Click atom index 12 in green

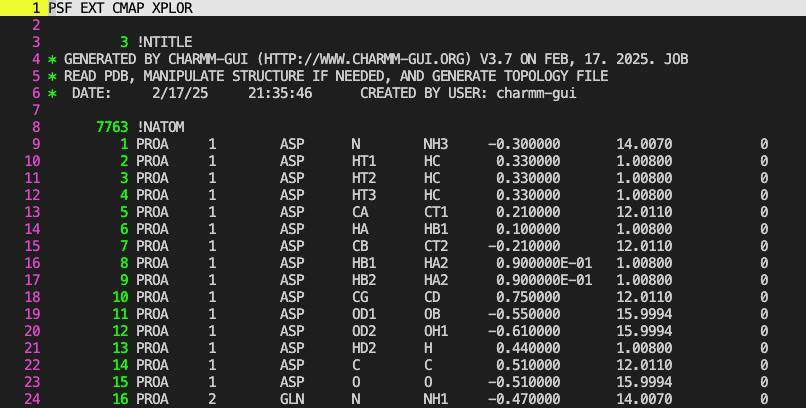point(120,330)
